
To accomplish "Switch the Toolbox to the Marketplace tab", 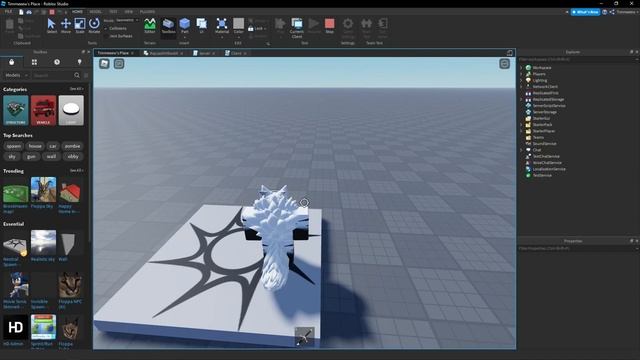I will click(11, 62).
